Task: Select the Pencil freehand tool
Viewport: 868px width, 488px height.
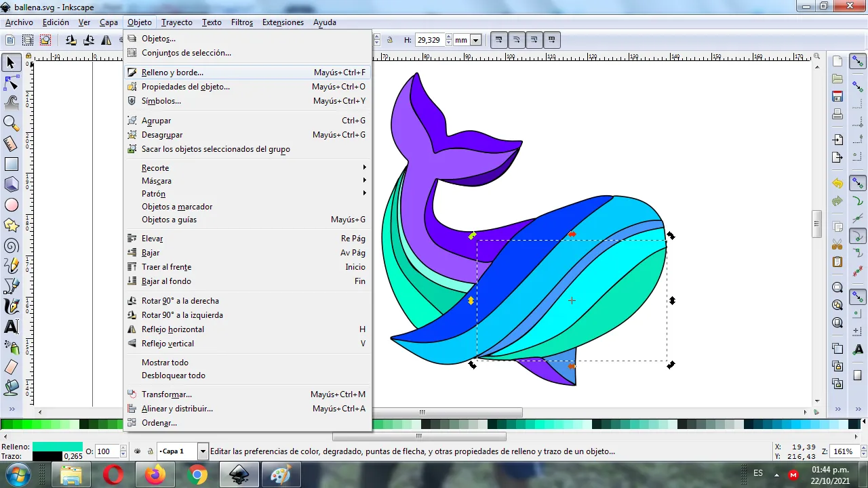Action: click(x=11, y=265)
